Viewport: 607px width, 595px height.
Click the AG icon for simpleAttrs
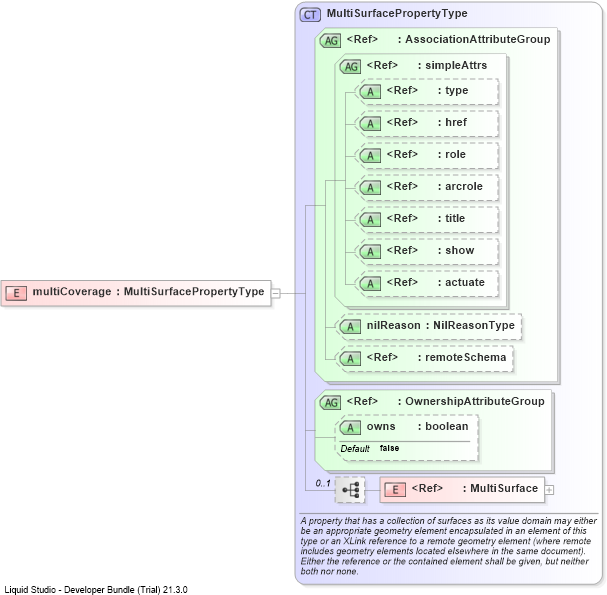click(350, 67)
